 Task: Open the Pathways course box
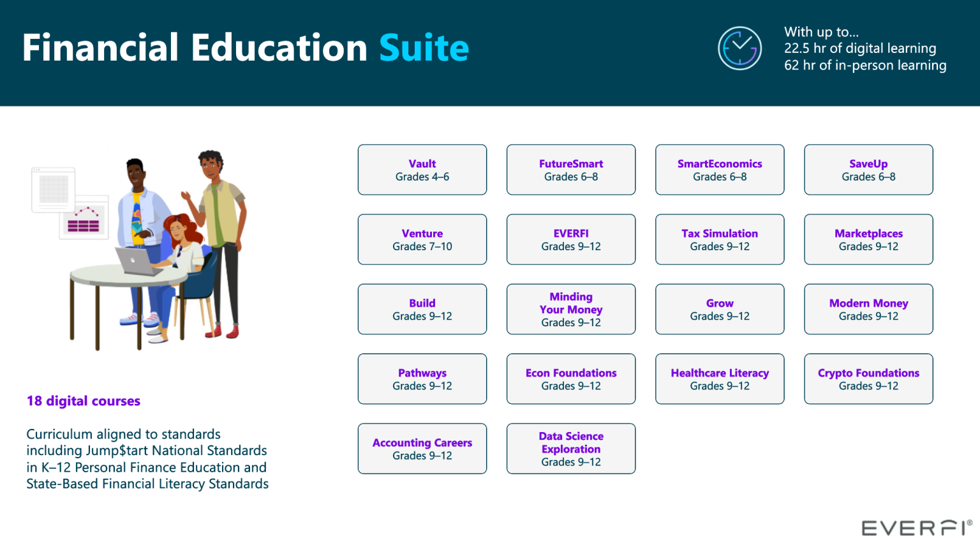(x=422, y=378)
